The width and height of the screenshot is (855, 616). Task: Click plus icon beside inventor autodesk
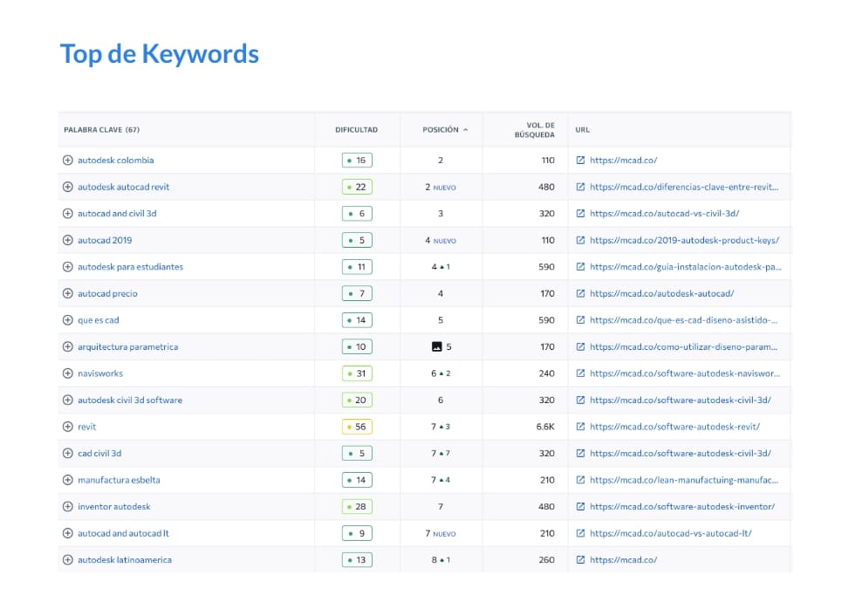click(x=68, y=507)
